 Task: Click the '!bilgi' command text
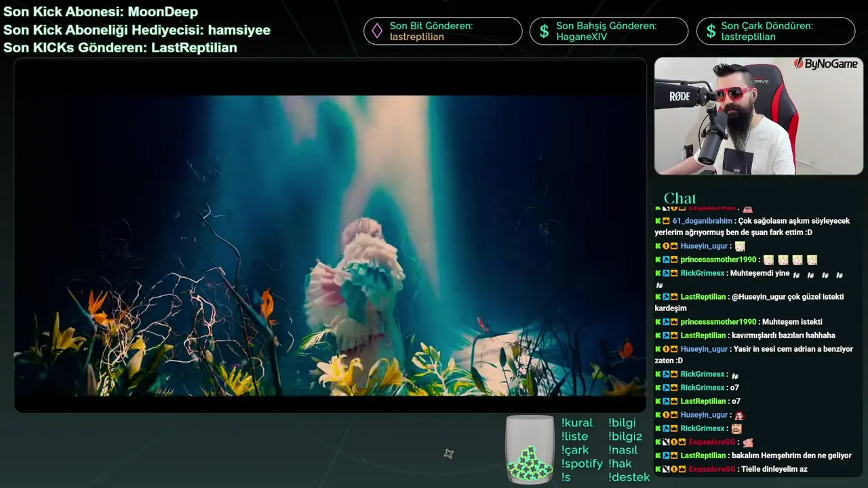622,423
